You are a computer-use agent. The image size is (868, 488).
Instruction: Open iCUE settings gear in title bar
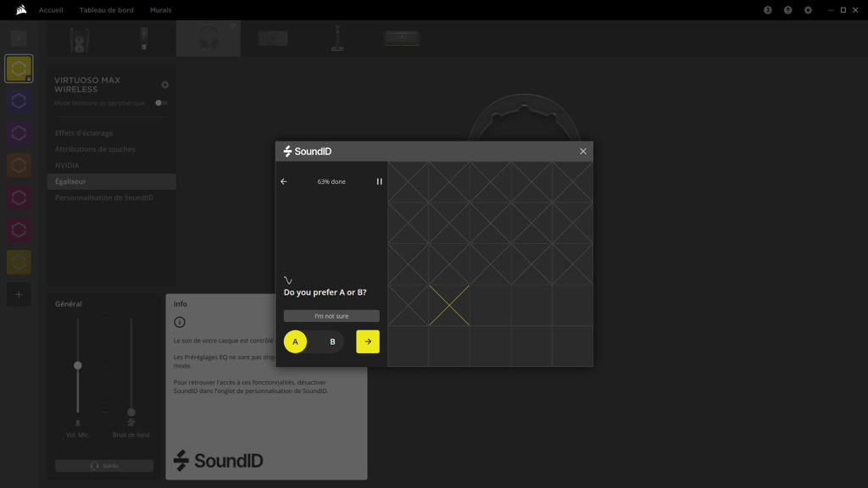(x=808, y=10)
